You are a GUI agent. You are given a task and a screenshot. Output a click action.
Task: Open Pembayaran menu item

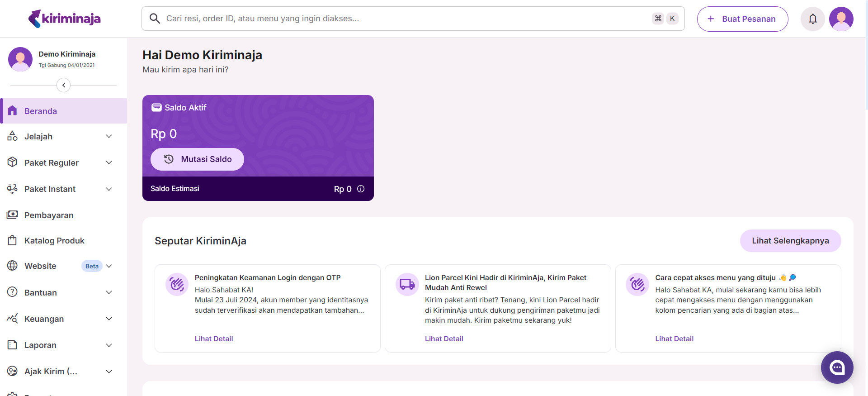coord(64,215)
